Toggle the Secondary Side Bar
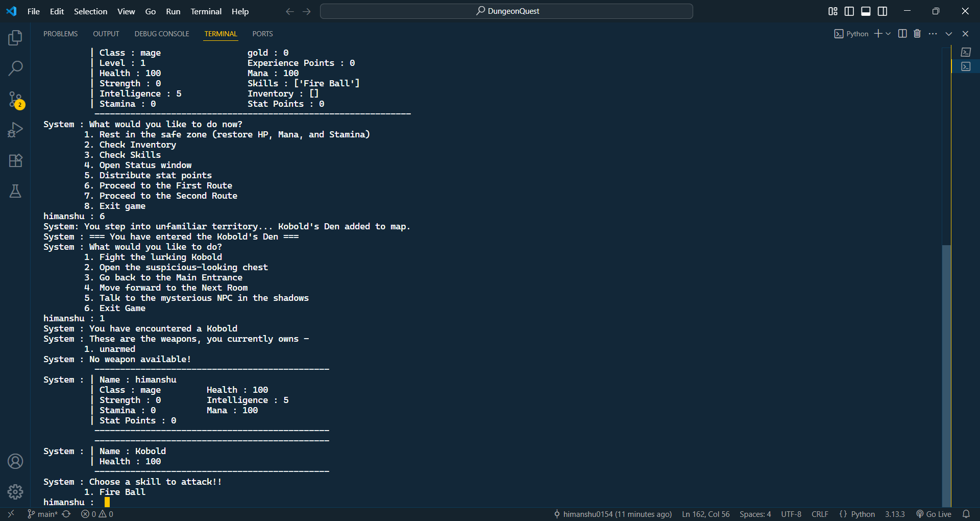Image resolution: width=980 pixels, height=521 pixels. (x=883, y=11)
